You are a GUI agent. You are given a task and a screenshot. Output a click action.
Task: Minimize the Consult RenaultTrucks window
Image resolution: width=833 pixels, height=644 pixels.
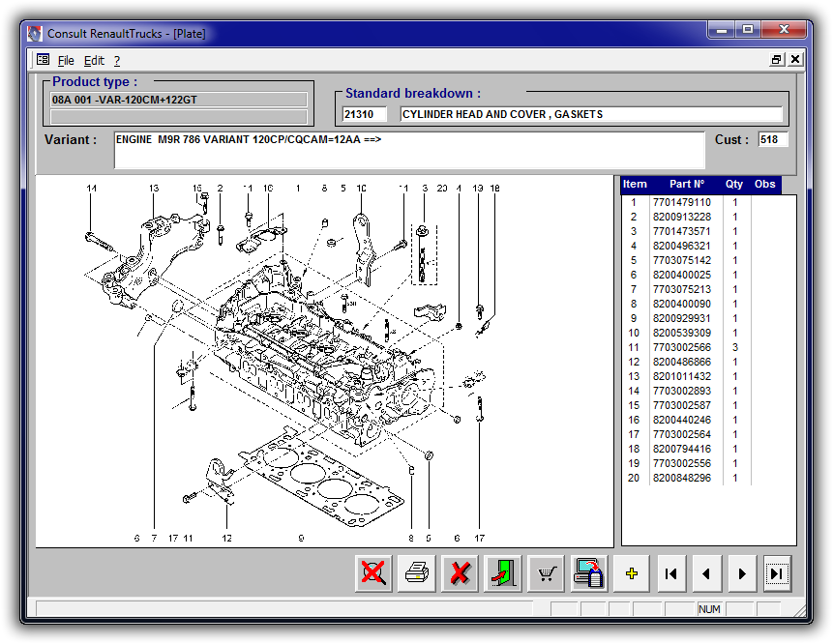click(722, 30)
